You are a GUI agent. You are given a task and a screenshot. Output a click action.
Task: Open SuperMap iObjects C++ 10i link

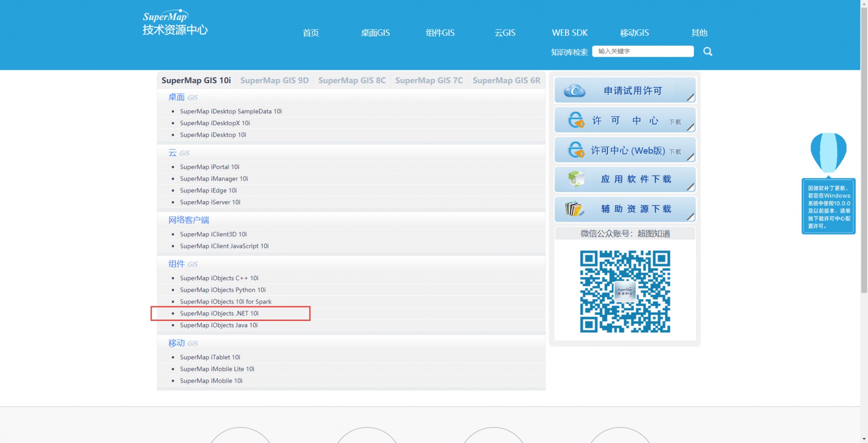[x=219, y=278]
